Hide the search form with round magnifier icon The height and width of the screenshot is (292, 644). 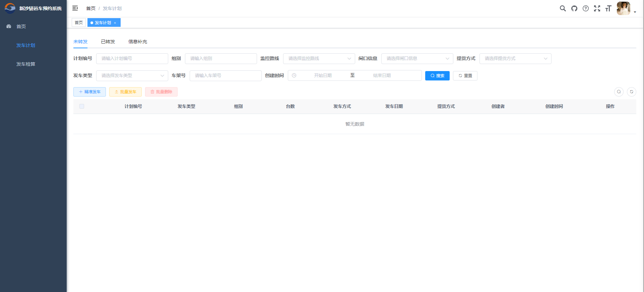coord(619,92)
